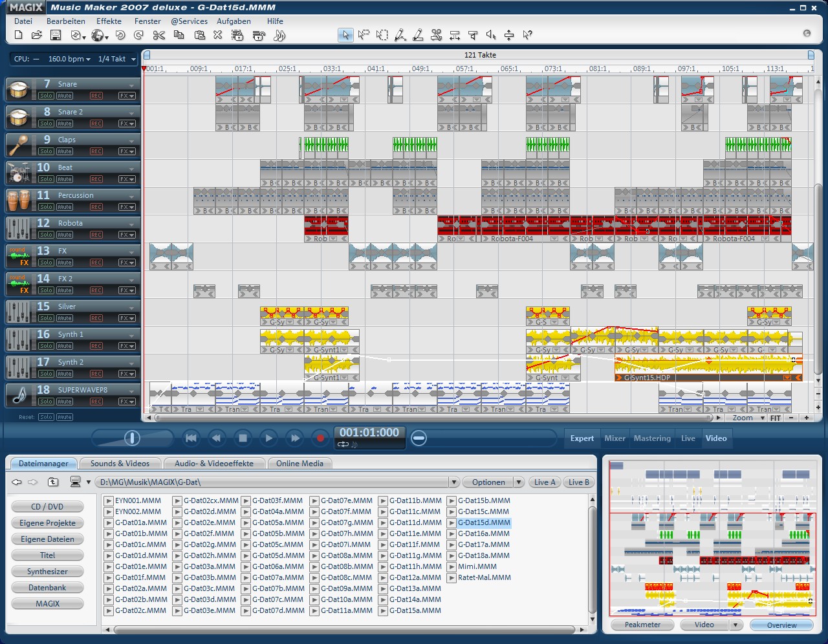828x644 pixels.
Task: Click the master volume slider knob
Action: click(x=132, y=438)
